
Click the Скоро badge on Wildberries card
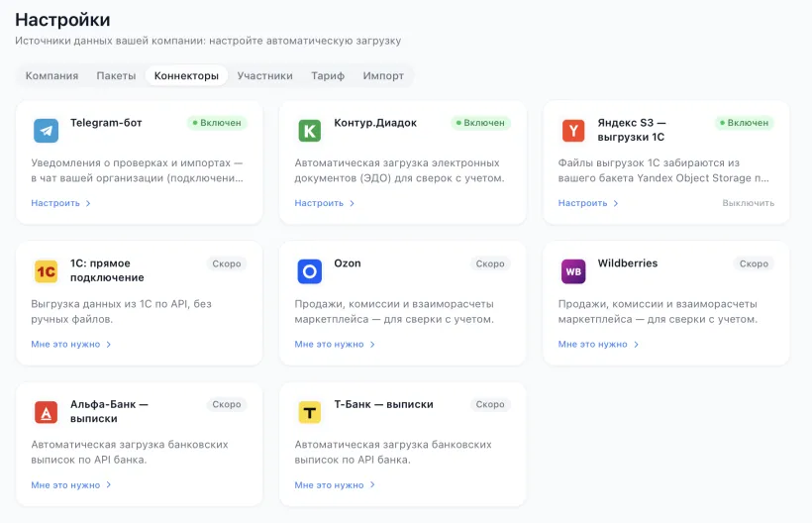[x=754, y=263]
